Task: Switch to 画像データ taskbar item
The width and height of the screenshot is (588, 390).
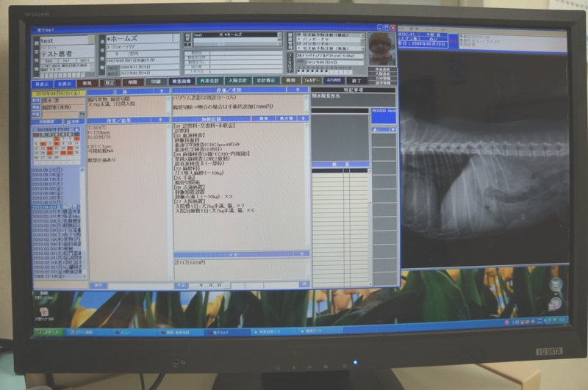Action: (x=320, y=331)
